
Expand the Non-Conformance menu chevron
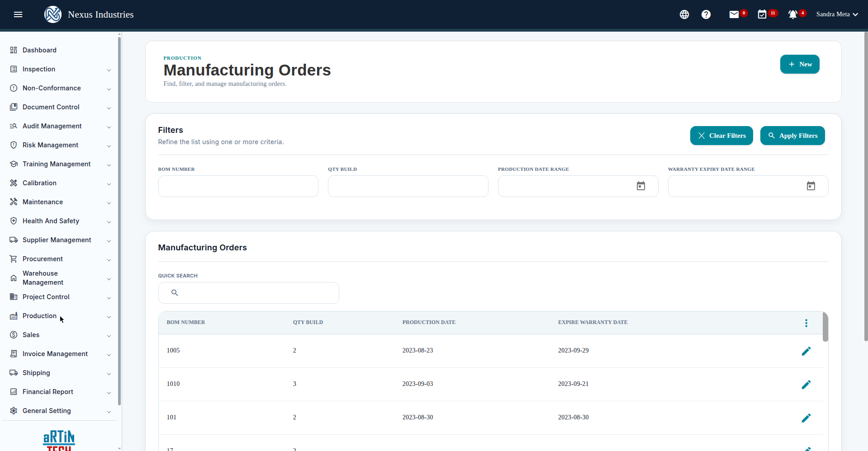tap(109, 89)
